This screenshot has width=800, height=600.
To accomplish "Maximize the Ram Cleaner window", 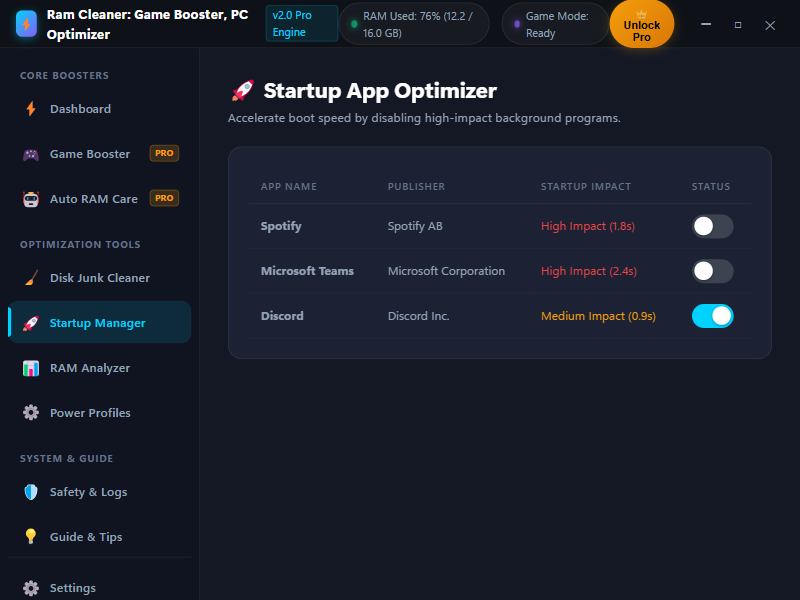I will (738, 24).
